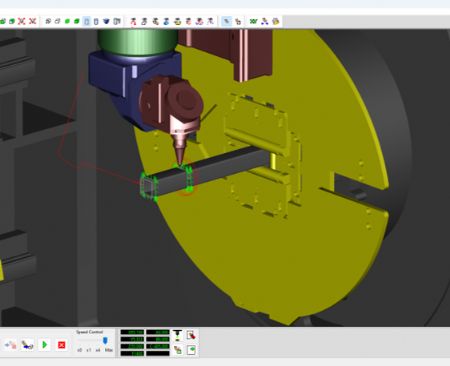Toggle the highlighted tube view icon

(x=87, y=21)
